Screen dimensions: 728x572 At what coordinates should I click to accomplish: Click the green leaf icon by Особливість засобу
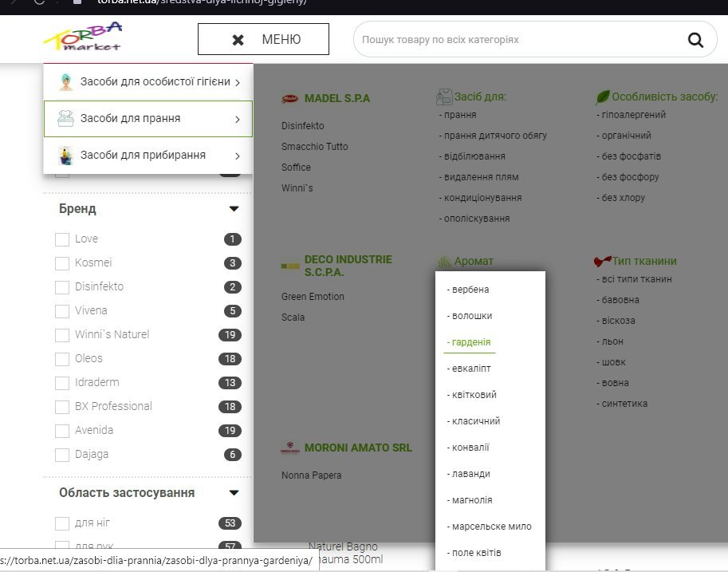[x=603, y=97]
